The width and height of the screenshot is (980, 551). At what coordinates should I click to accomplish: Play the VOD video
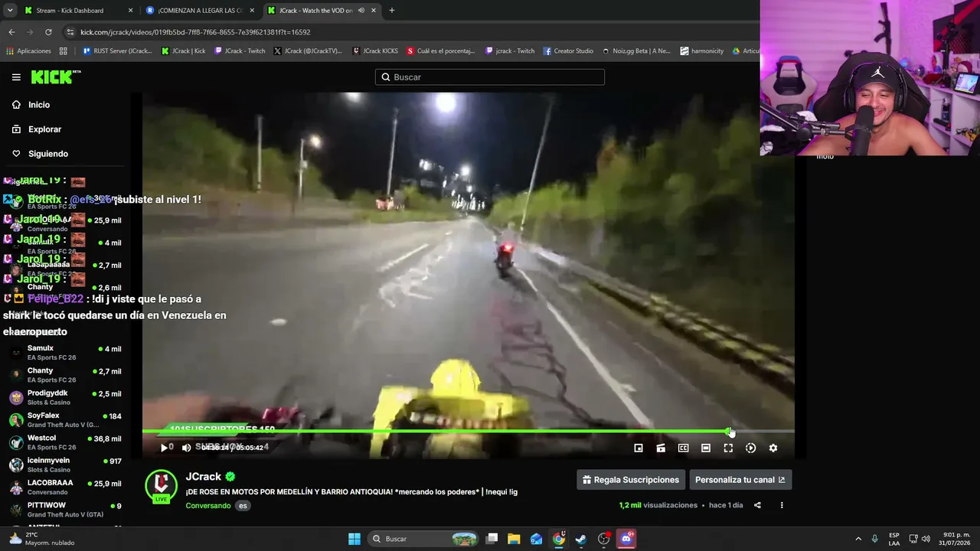(164, 448)
